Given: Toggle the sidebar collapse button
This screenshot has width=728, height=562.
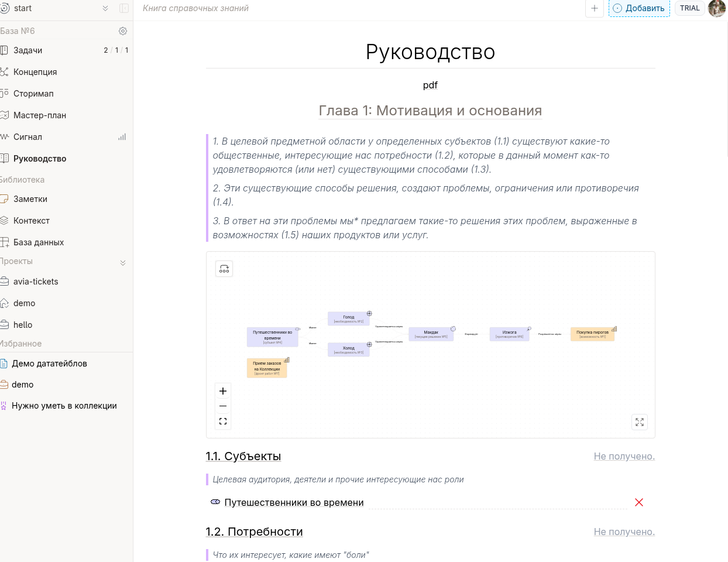Looking at the screenshot, I should 124,8.
